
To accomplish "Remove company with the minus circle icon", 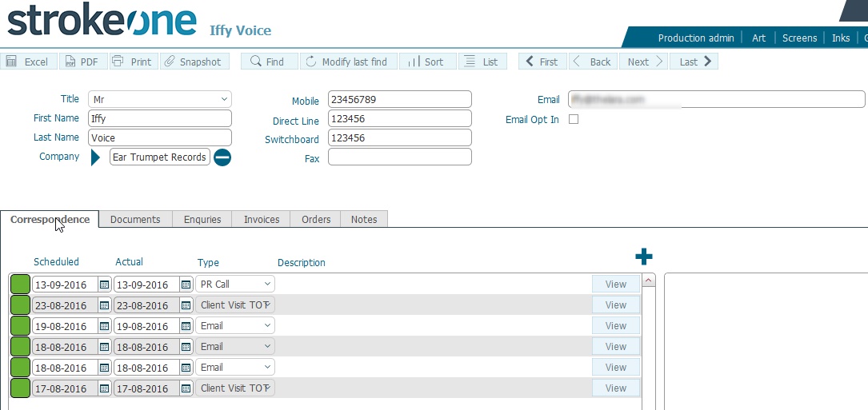I will (x=222, y=157).
